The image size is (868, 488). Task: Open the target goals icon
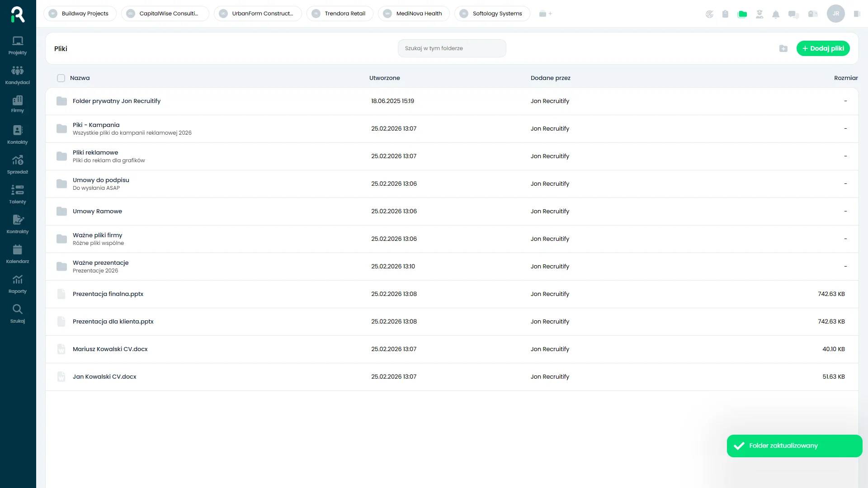[709, 14]
